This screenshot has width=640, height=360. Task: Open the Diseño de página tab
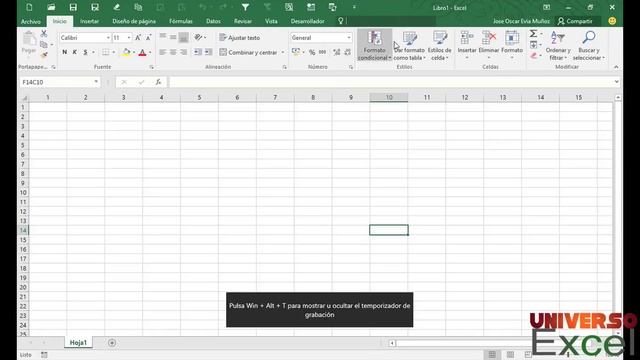point(134,21)
